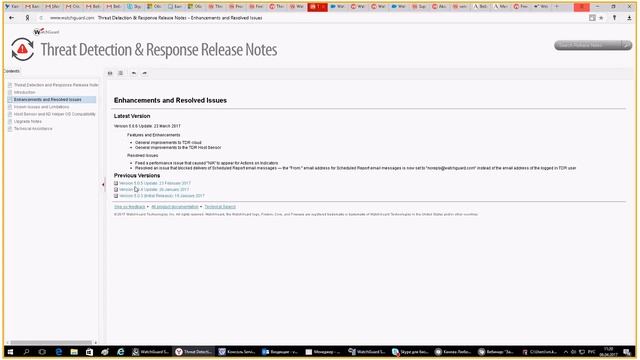Click the language indicator in system tray

click(591, 351)
